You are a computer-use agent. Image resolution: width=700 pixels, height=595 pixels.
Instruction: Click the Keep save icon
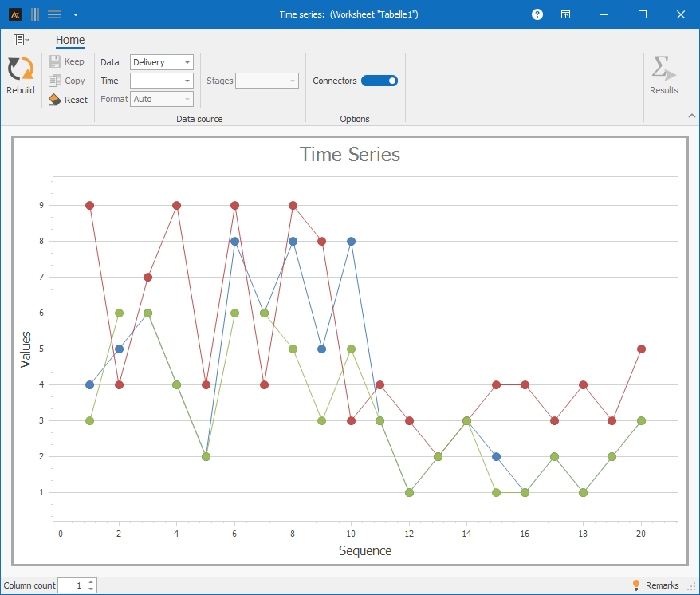click(x=55, y=61)
